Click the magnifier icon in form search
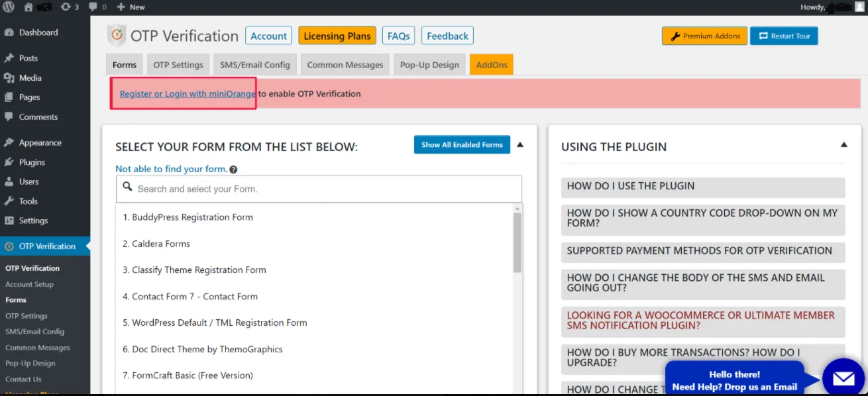Screen dimensions: 868x396 (128, 187)
